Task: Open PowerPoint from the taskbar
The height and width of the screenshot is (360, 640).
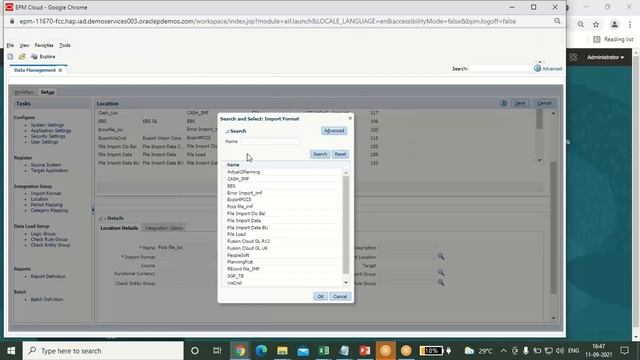Action: pos(365,351)
